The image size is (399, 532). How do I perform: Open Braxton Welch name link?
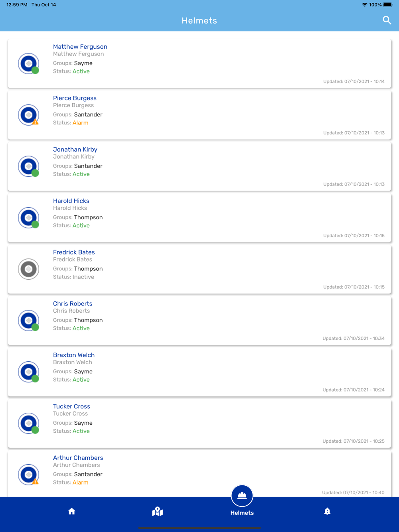coord(74,355)
